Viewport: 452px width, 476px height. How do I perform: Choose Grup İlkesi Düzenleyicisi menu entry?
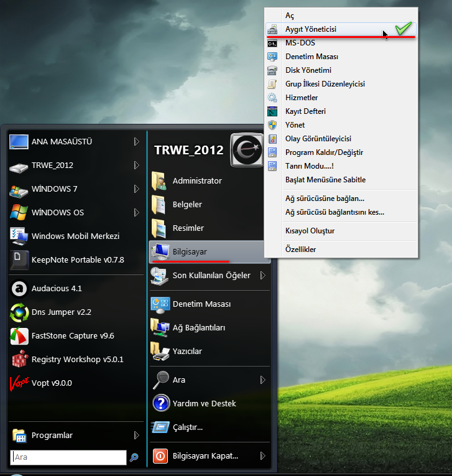(x=341, y=84)
